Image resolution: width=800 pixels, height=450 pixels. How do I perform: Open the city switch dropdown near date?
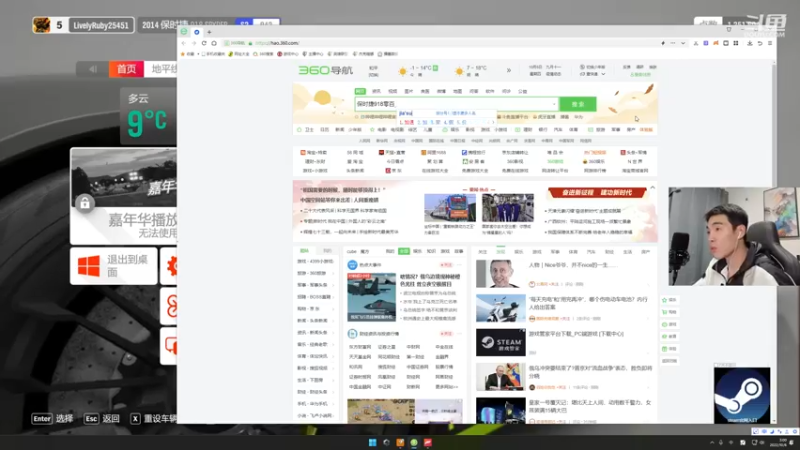pos(603,74)
